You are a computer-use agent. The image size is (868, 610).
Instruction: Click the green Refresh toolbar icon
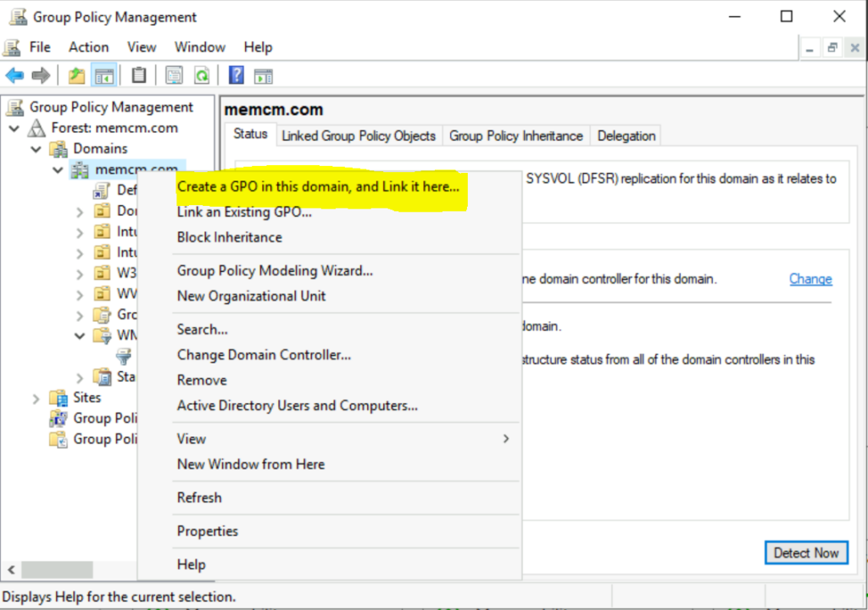click(x=202, y=75)
